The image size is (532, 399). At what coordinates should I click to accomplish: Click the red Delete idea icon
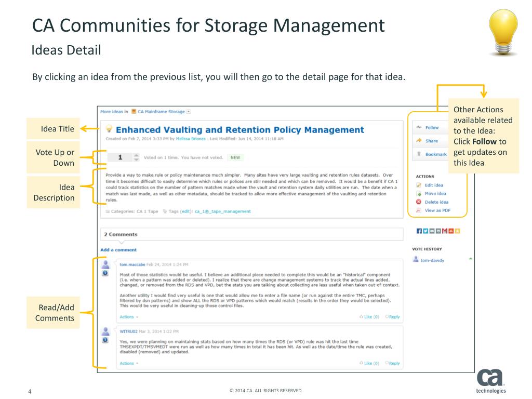pyautogui.click(x=419, y=202)
